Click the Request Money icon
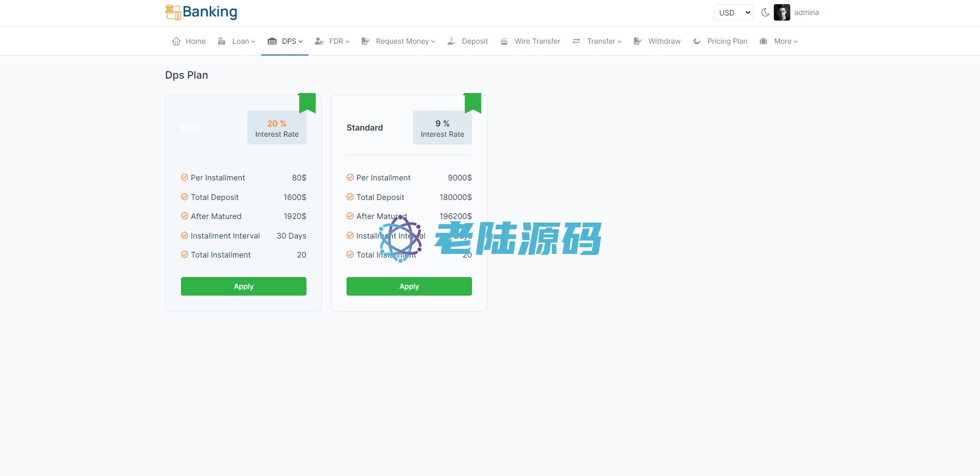 (x=366, y=41)
